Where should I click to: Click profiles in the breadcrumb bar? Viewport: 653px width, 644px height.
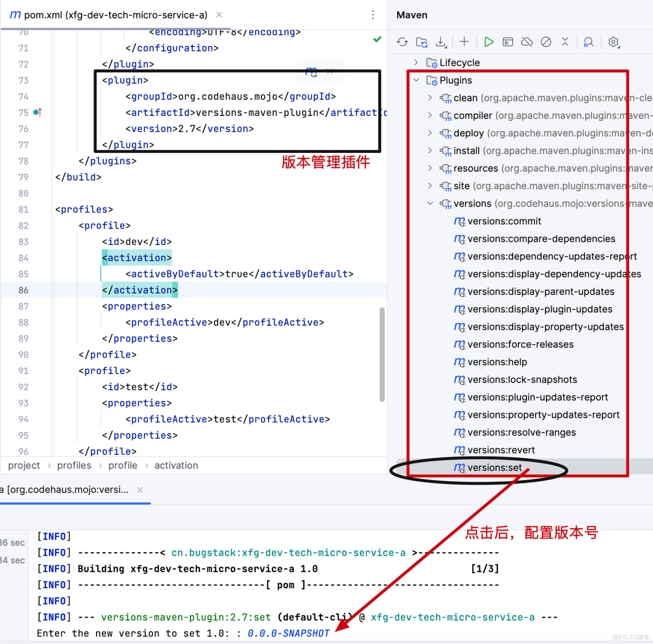(x=74, y=465)
